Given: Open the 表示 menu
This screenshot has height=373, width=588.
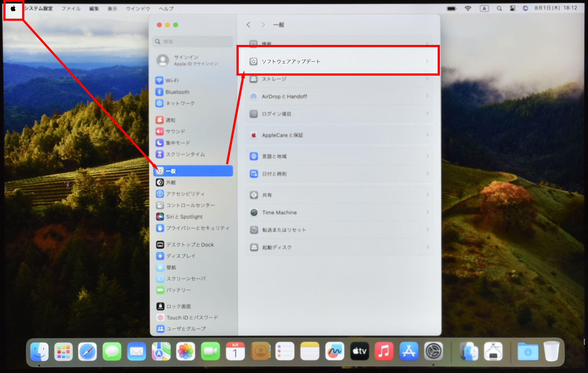Looking at the screenshot, I should (112, 8).
